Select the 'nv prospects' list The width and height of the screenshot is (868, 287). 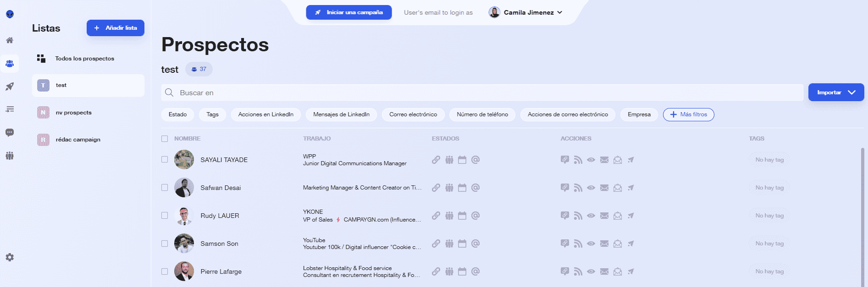point(73,113)
